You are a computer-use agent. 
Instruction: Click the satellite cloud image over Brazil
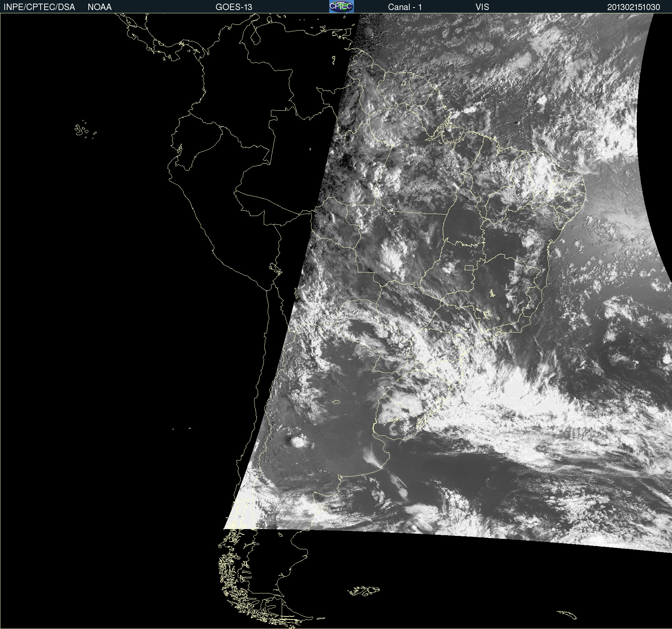click(x=447, y=283)
